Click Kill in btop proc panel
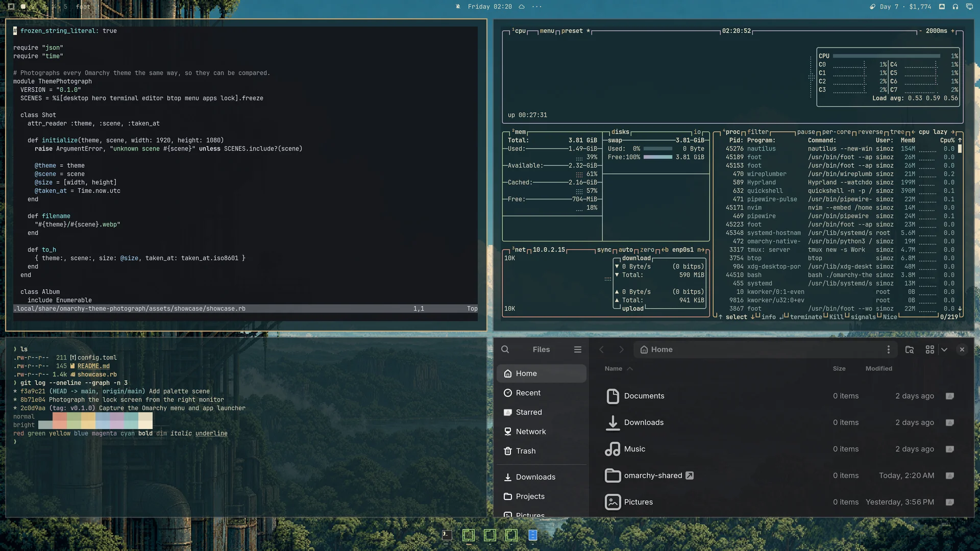The height and width of the screenshot is (551, 980). tap(837, 317)
